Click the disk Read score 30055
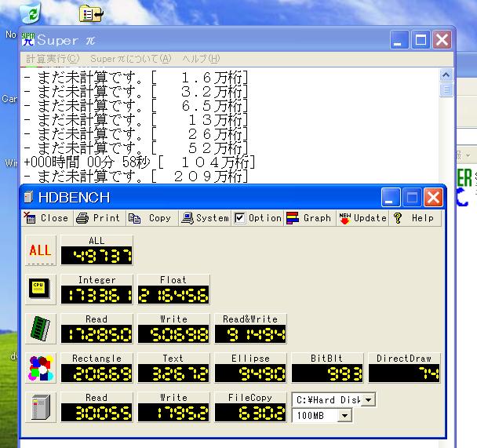 point(96,412)
